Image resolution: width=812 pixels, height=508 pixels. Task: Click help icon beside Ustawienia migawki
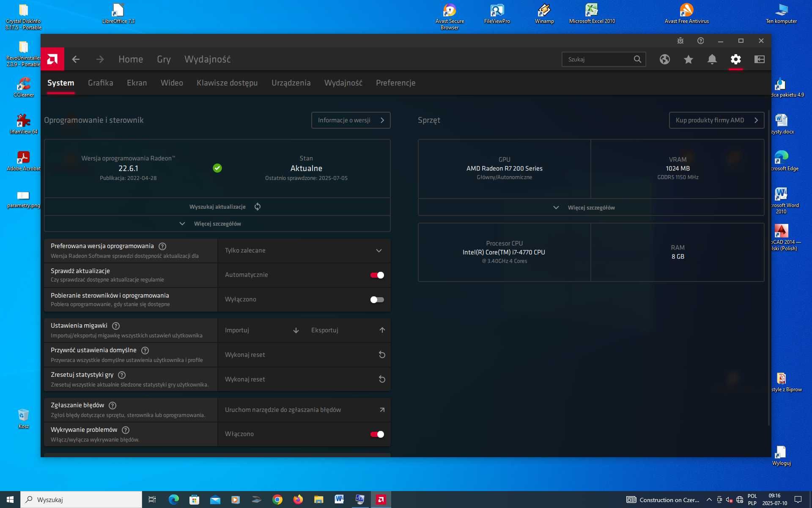pos(116,326)
